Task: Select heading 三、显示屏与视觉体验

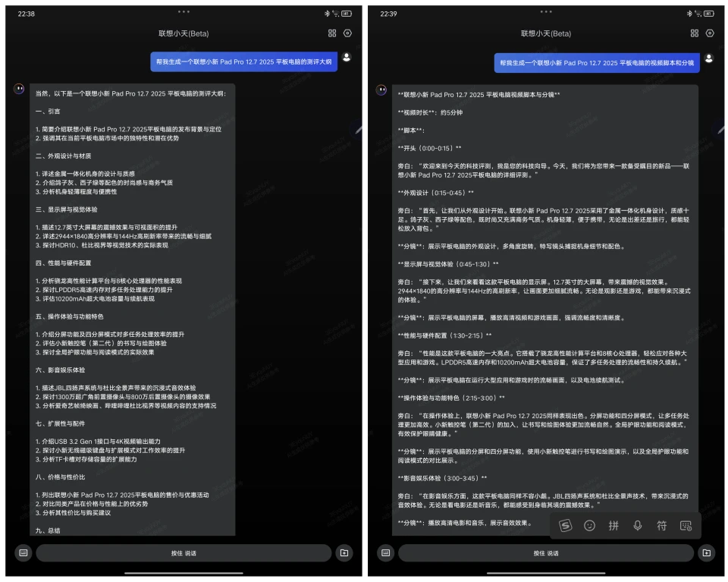Action: (x=67, y=209)
